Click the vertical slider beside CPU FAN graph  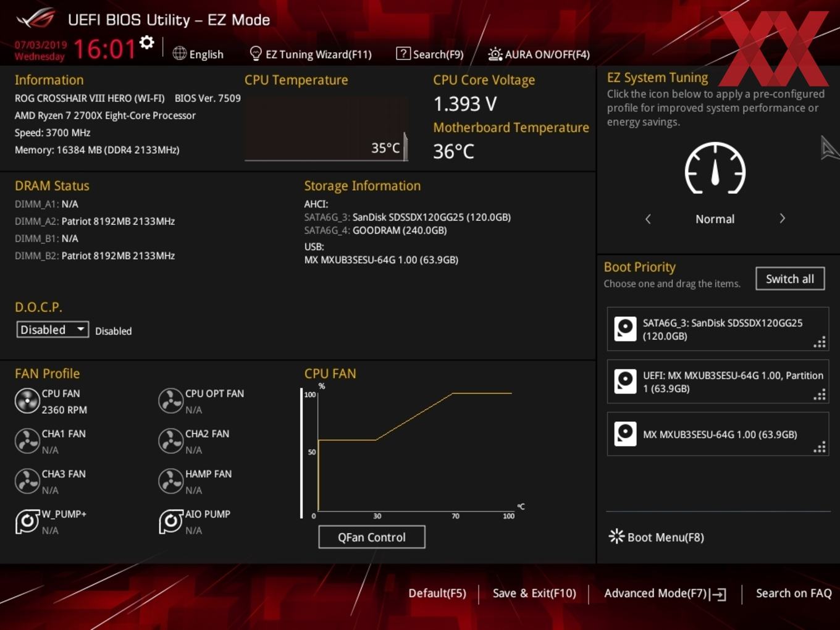[301, 453]
